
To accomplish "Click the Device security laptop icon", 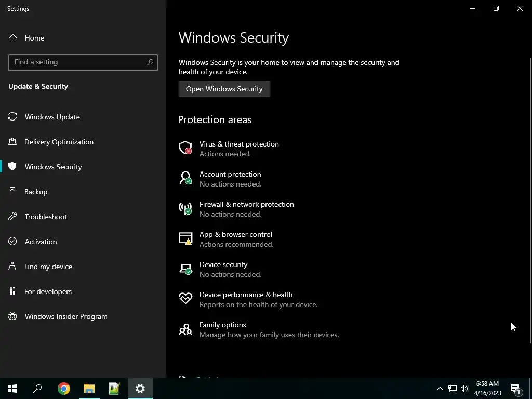I will click(x=185, y=269).
